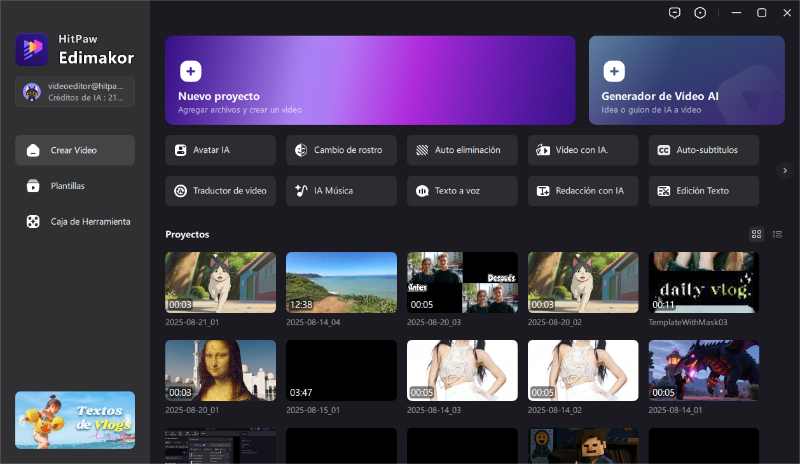
Task: Open daily vlog thumbnail TemplateWithMask03
Action: (704, 282)
